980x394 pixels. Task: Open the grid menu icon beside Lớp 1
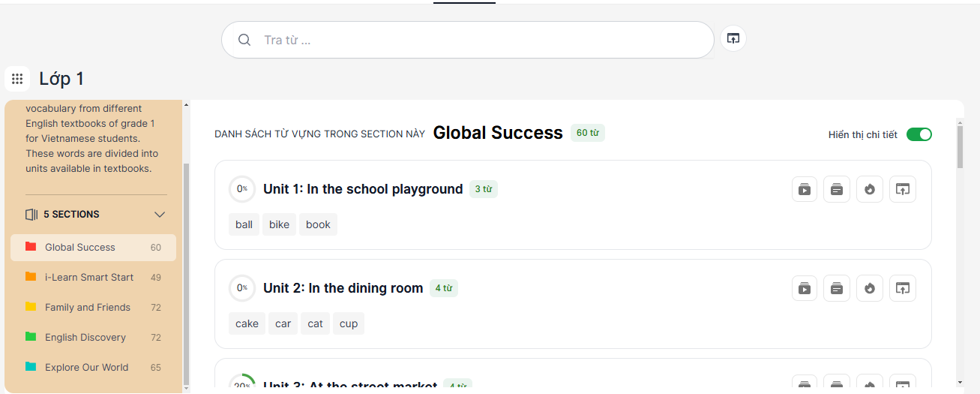[17, 79]
